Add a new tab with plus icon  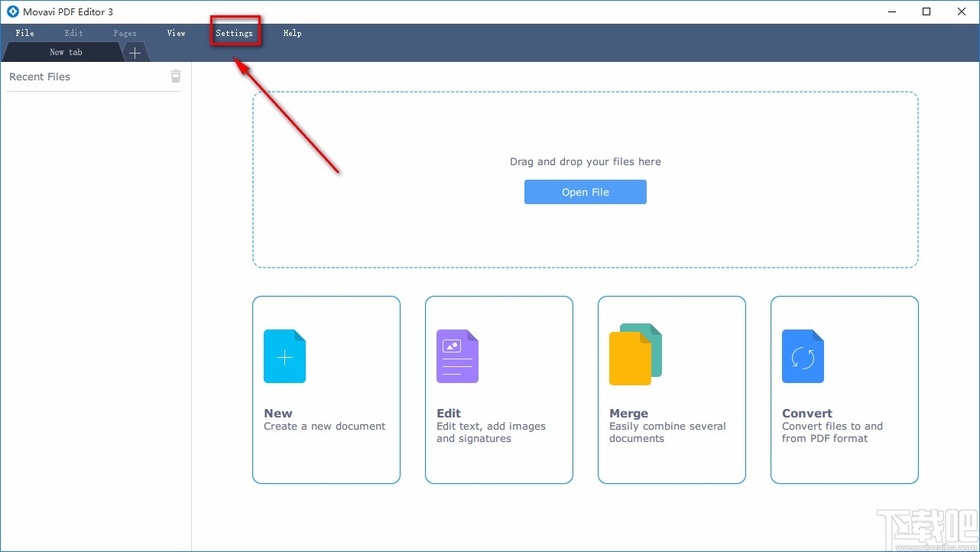[135, 53]
